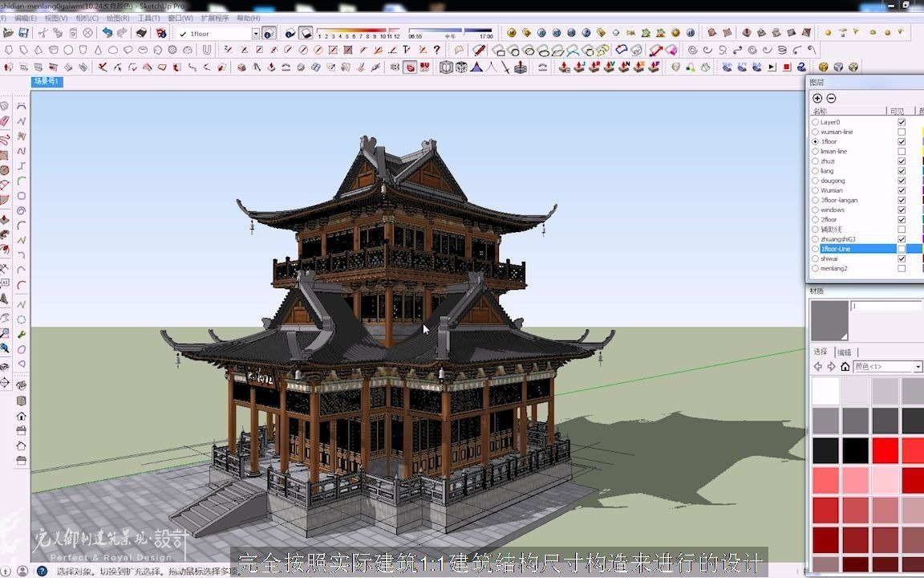The height and width of the screenshot is (578, 924).
Task: Click the red arrow push tool labeled J
Action: pyautogui.click(x=579, y=67)
